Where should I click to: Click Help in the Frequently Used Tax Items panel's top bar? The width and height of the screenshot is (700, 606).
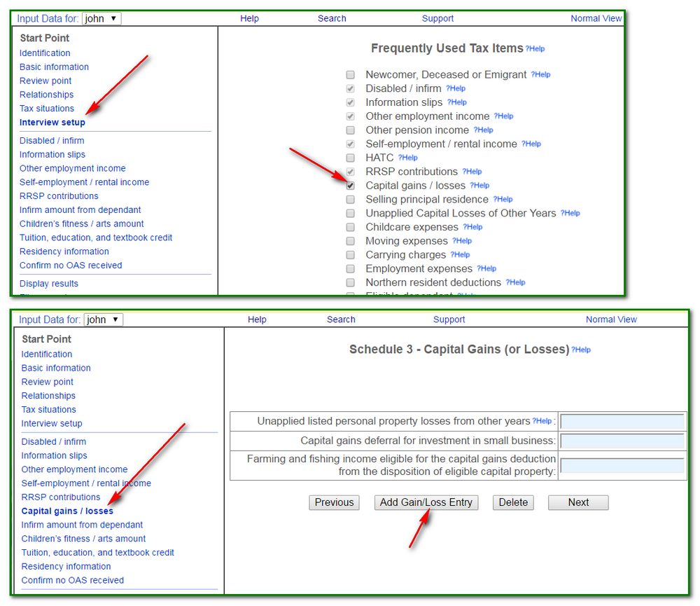point(250,18)
